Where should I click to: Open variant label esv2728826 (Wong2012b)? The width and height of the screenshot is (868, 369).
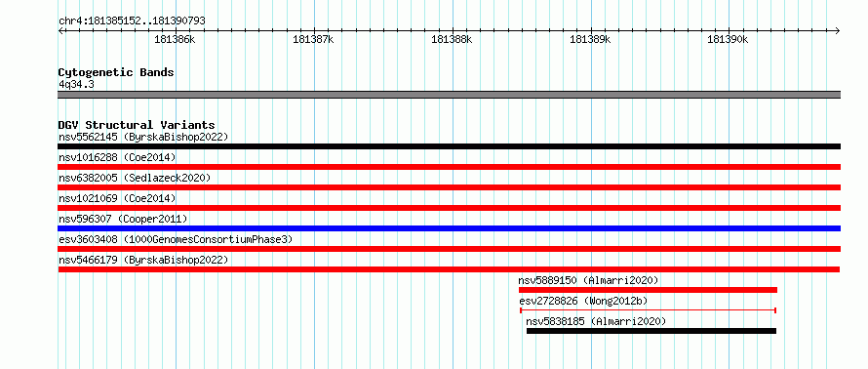tap(583, 301)
